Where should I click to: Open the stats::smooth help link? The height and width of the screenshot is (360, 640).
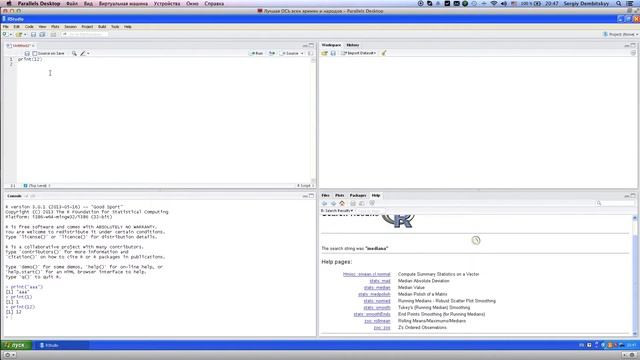click(x=377, y=308)
